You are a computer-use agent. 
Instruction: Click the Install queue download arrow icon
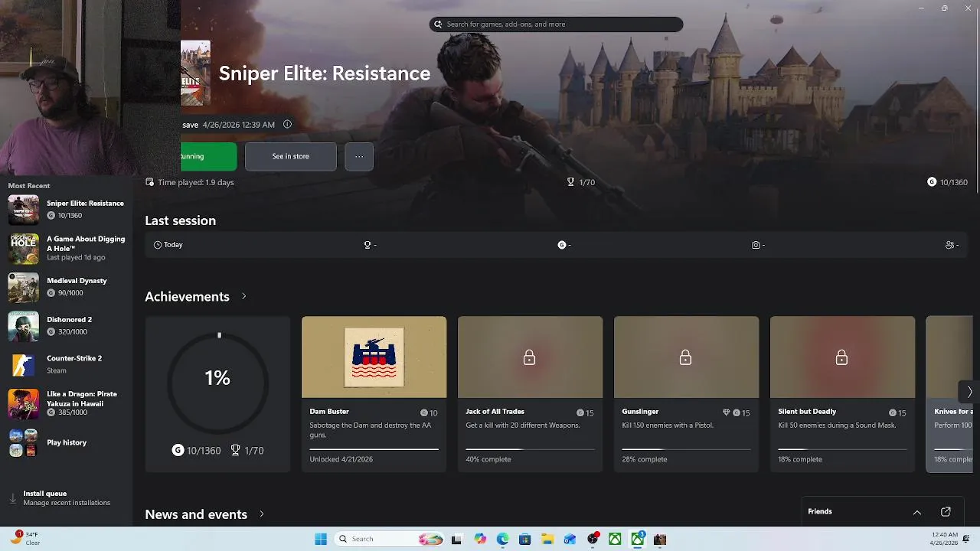point(13,498)
